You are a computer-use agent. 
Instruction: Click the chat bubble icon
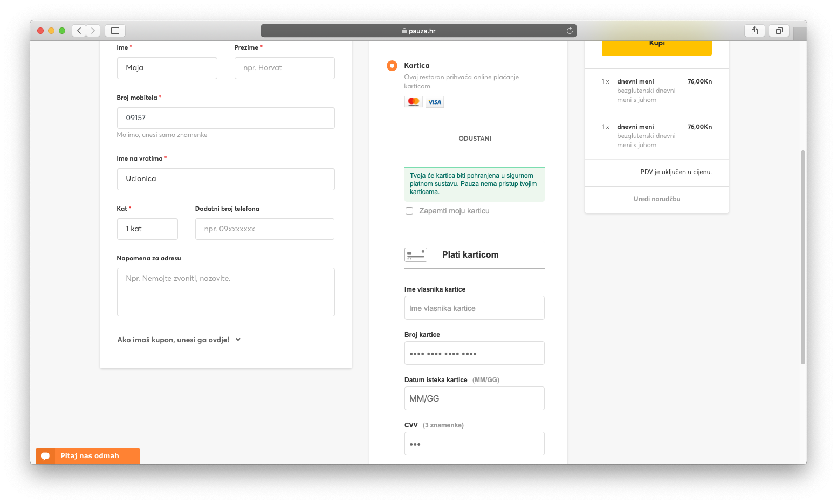tap(45, 456)
